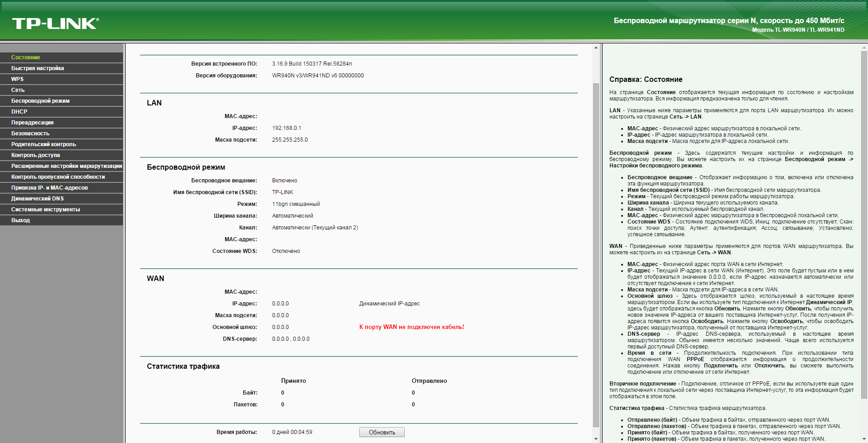The height and width of the screenshot is (443, 868).
Task: Open the Безопасность menu item
Action: 61,133
